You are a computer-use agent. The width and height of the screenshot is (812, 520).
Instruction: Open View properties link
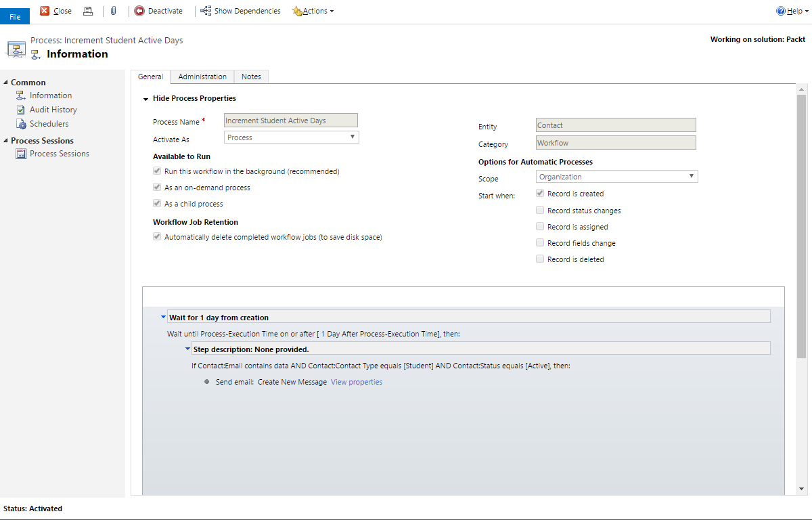tap(357, 383)
